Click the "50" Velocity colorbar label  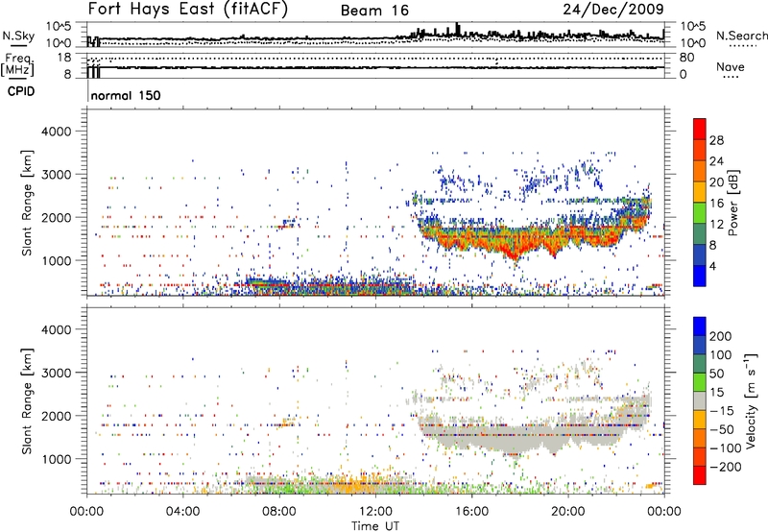tap(716, 374)
